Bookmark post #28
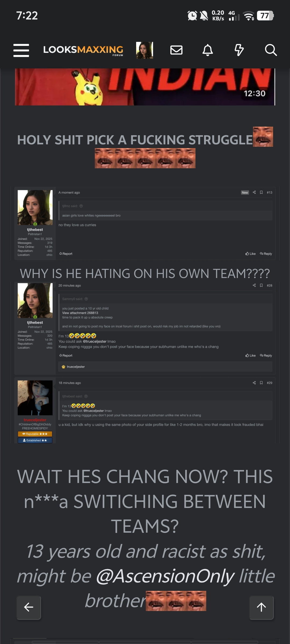The height and width of the screenshot is (644, 290). pos(261,285)
